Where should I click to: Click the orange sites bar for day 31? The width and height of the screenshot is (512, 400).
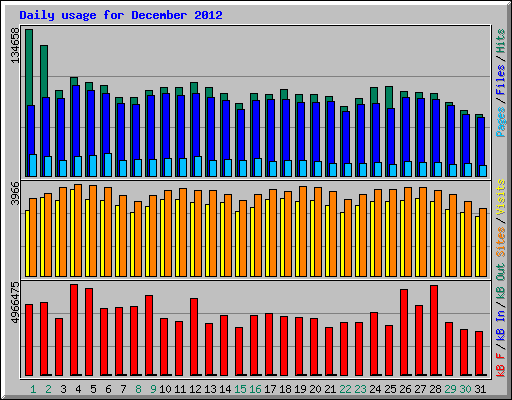[x=483, y=242]
